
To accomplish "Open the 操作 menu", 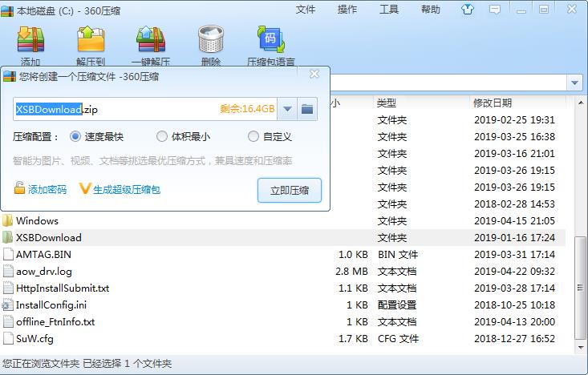I will click(347, 10).
